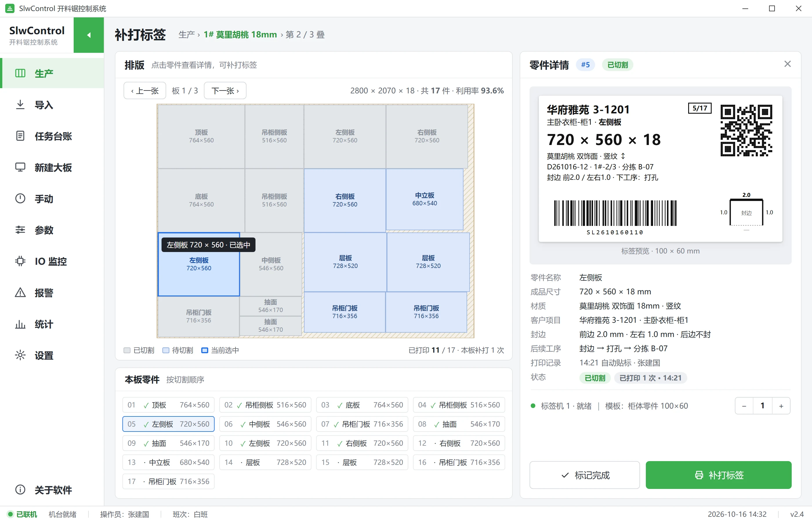Go to next board 下一张

225,90
